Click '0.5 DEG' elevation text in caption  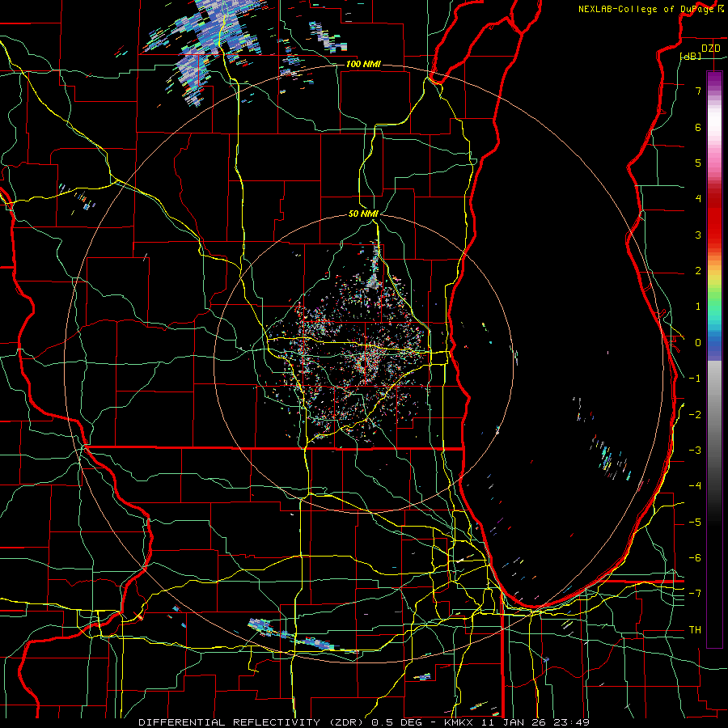click(x=398, y=722)
